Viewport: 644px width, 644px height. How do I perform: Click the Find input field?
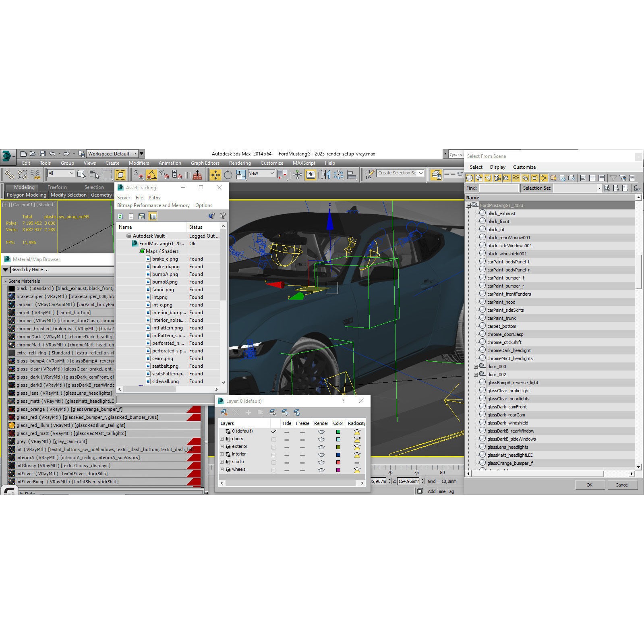pos(499,188)
